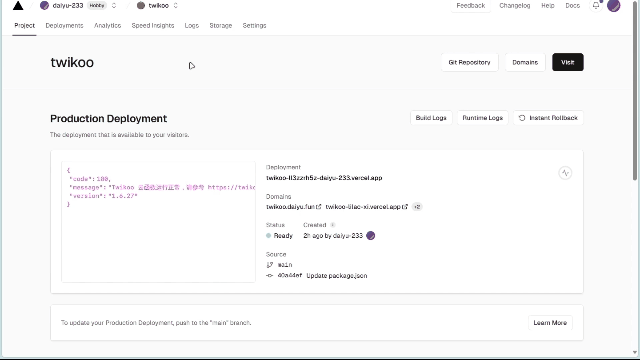The width and height of the screenshot is (640, 360).
Task: Switch to the Deployments tab
Action: point(64,25)
